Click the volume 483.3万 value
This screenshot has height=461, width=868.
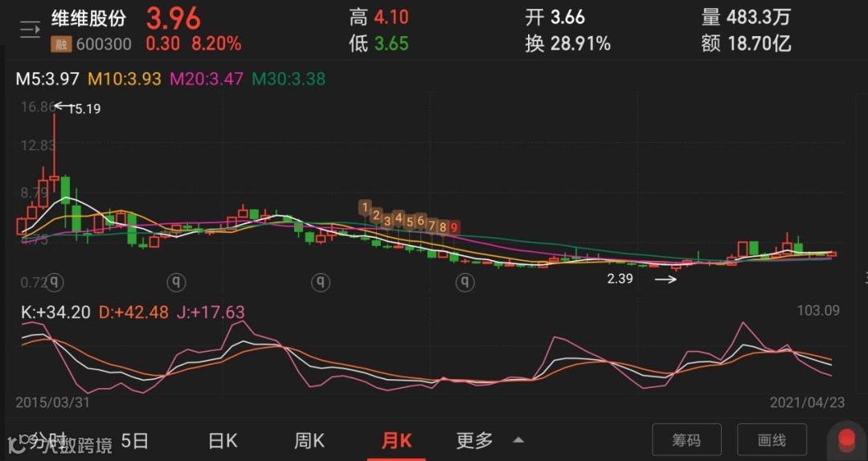(x=758, y=18)
